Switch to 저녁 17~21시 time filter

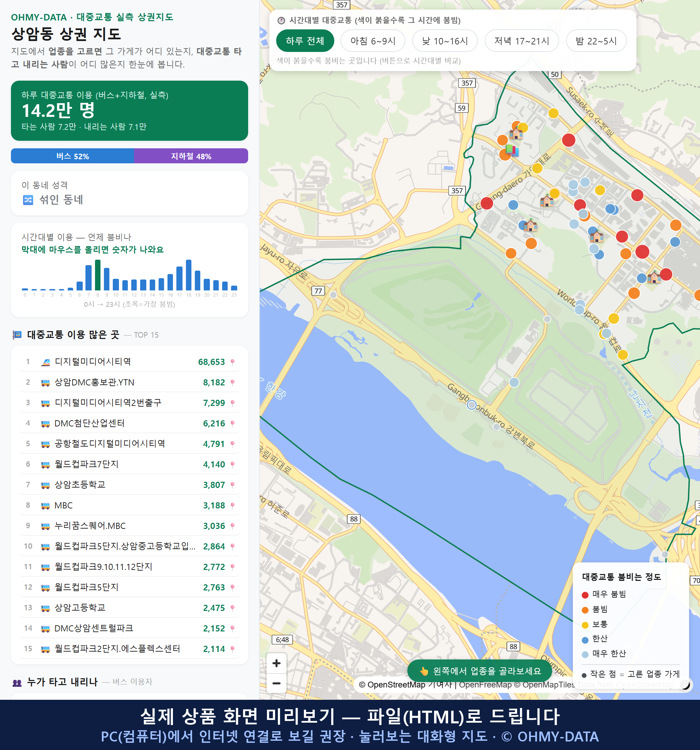(522, 41)
